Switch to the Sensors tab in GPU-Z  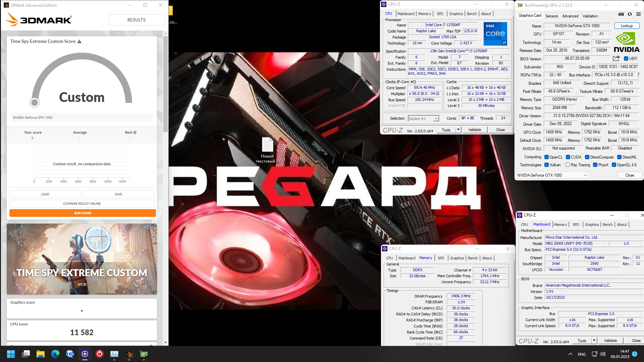pos(551,16)
